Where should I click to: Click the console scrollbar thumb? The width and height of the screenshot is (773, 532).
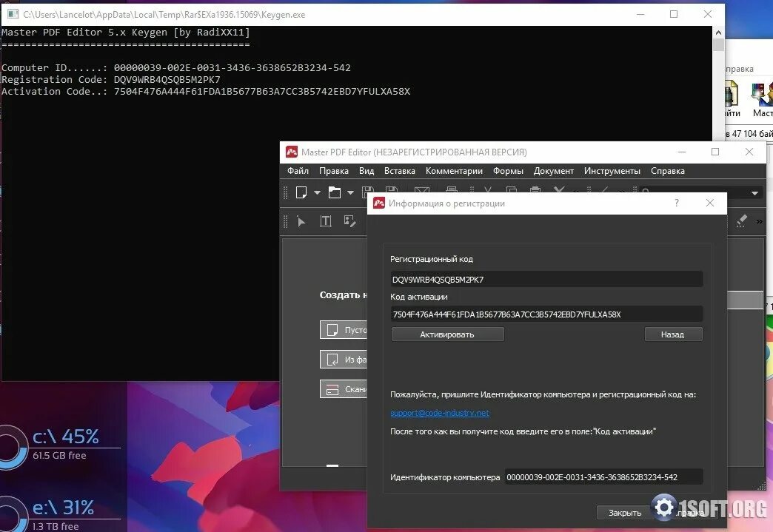point(718,45)
